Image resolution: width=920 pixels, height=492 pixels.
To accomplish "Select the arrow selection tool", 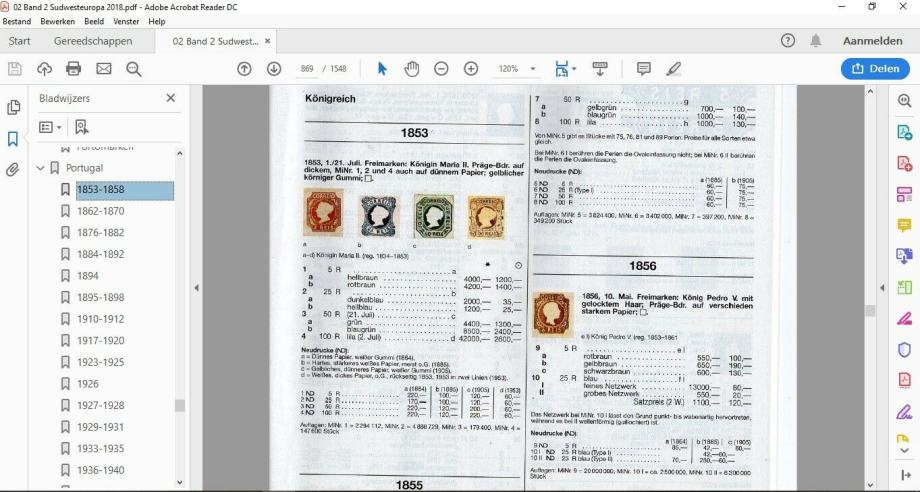I will (x=382, y=69).
